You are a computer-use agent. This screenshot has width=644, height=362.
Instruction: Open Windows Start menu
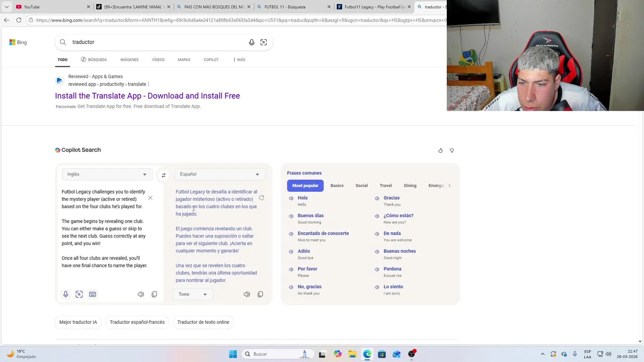pos(233,354)
